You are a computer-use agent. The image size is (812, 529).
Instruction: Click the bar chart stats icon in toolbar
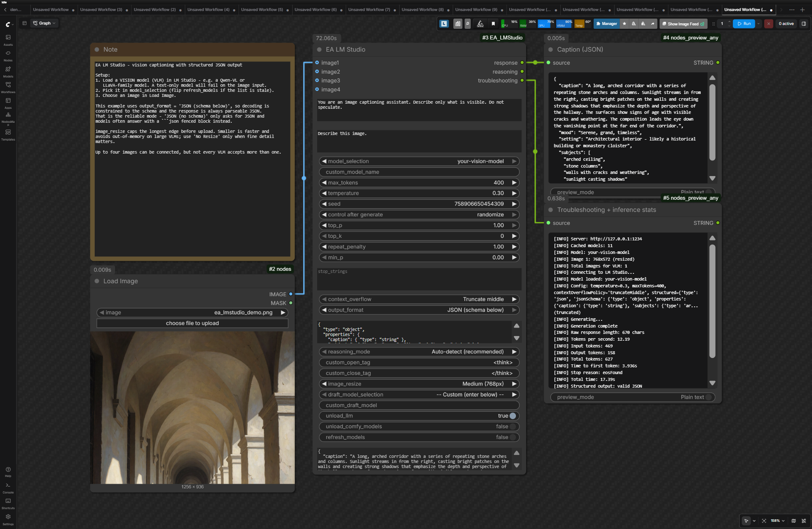458,24
